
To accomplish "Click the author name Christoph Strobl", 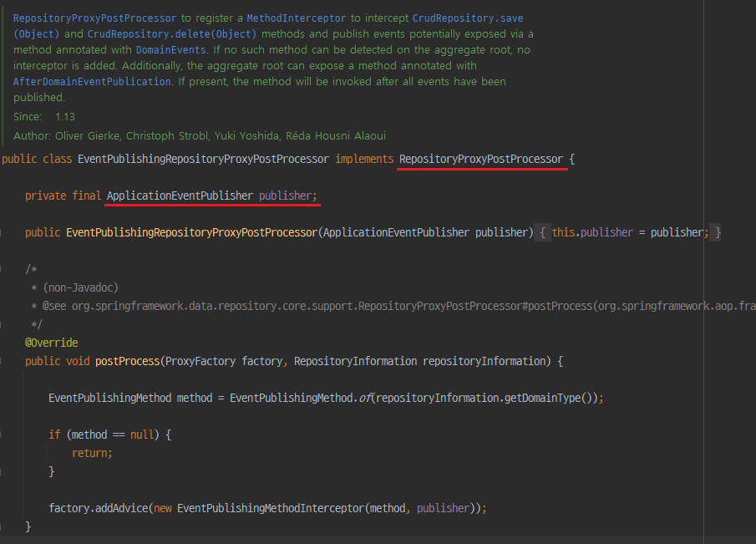I will coord(167,136).
